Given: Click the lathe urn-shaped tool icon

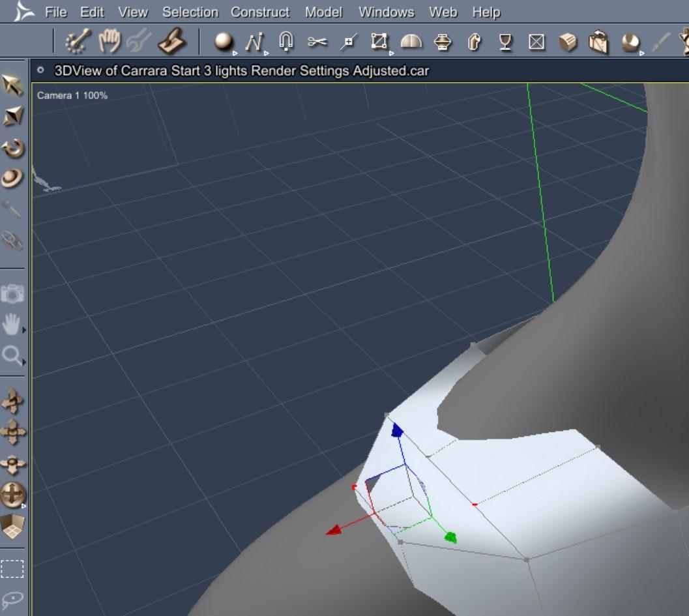Looking at the screenshot, I should click(443, 42).
